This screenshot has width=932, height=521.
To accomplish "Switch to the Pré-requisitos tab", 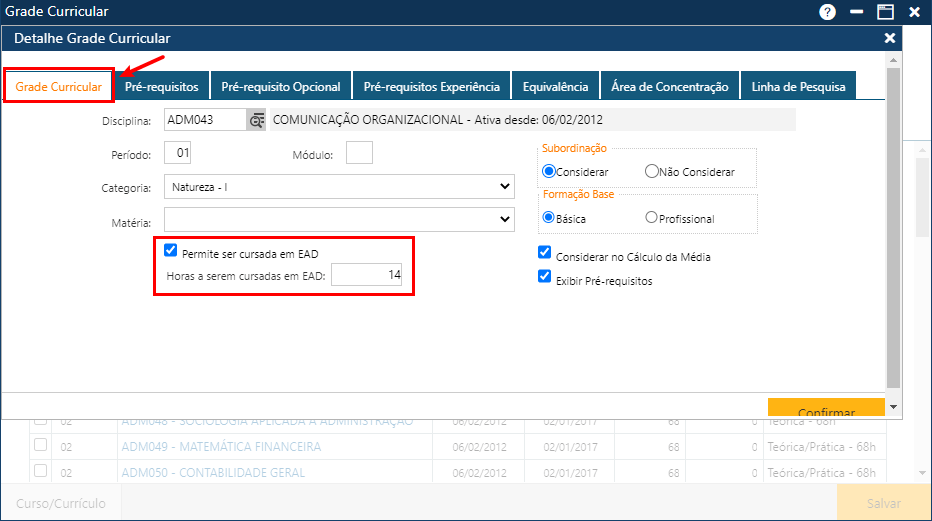I will [161, 87].
